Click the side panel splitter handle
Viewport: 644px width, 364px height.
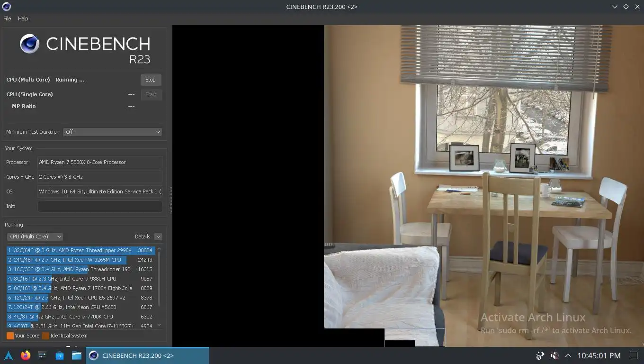click(x=170, y=200)
